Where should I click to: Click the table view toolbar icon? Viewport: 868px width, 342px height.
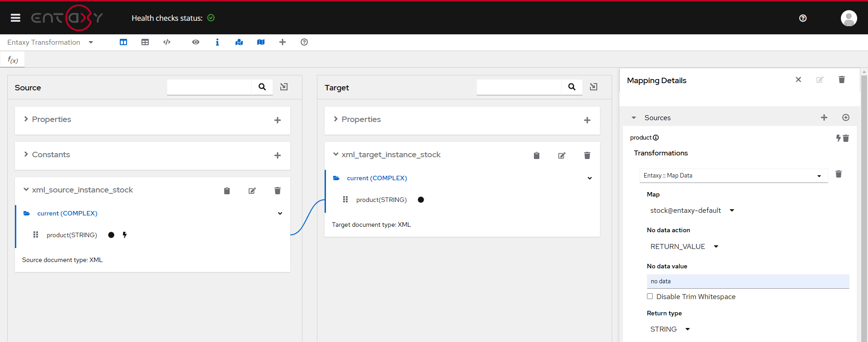pyautogui.click(x=145, y=42)
